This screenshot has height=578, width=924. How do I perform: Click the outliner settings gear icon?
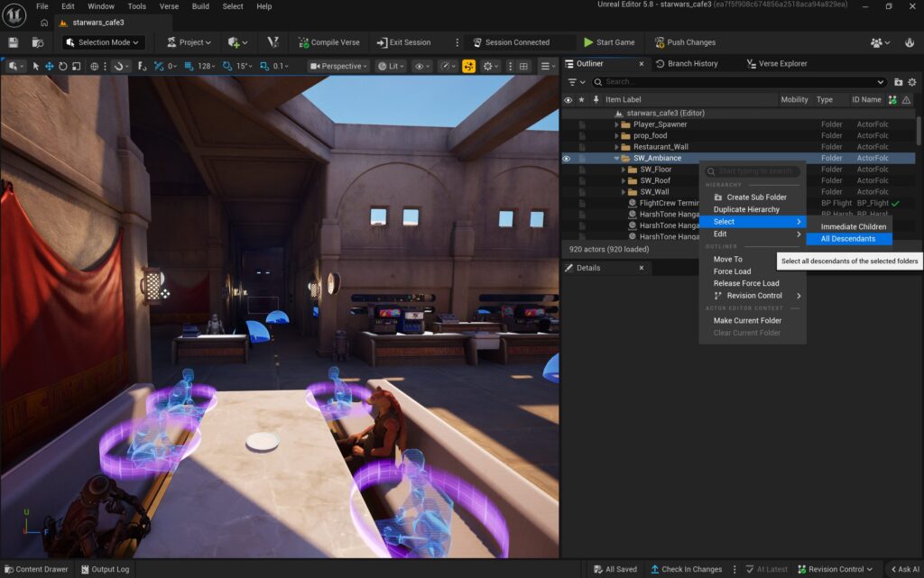tap(911, 82)
